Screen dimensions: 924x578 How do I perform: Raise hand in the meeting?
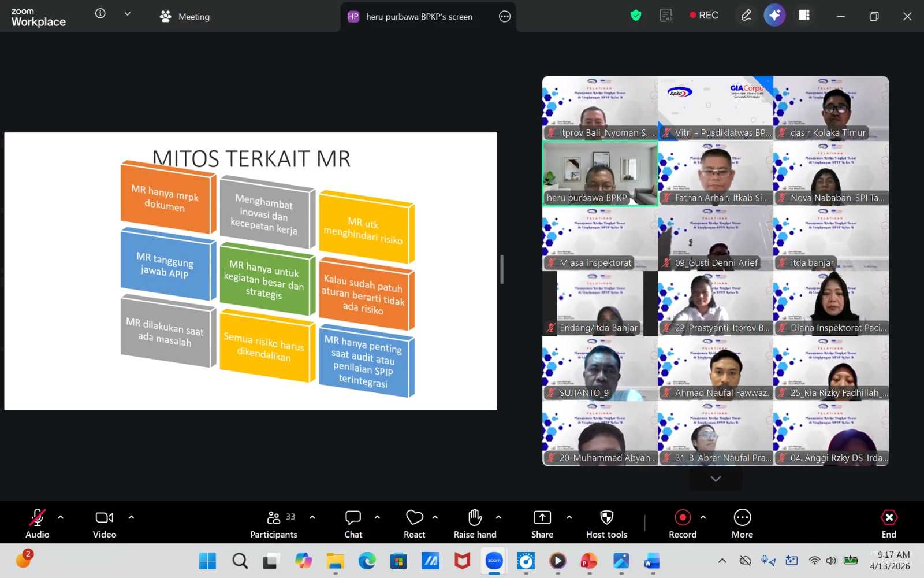tap(475, 524)
